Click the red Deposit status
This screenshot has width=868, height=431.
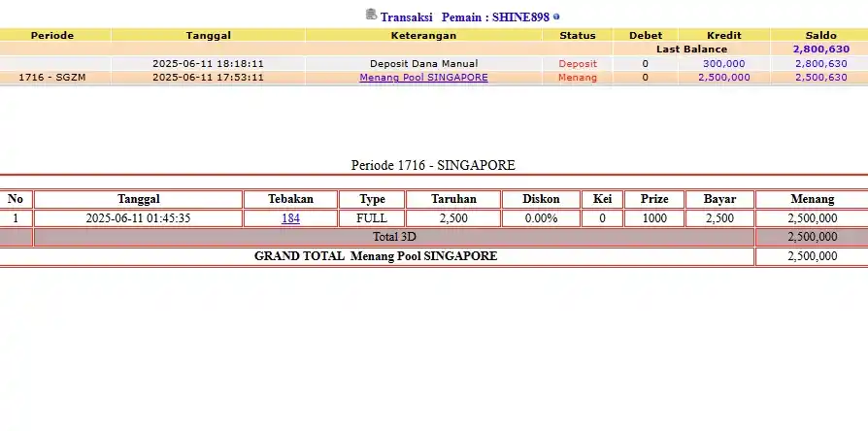coord(578,64)
